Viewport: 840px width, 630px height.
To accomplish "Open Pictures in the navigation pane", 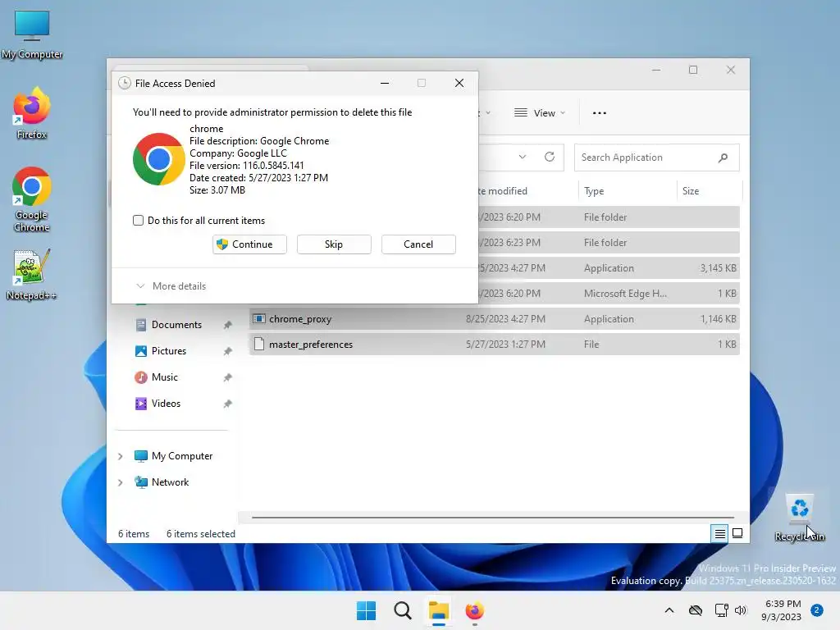I will [168, 351].
